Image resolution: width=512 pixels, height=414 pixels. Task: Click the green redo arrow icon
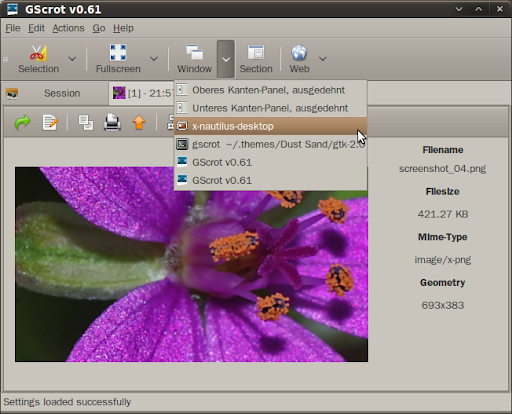(x=23, y=123)
